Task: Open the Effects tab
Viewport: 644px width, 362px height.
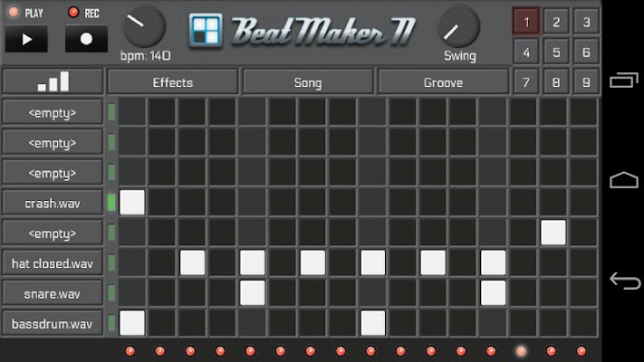Action: tap(173, 82)
